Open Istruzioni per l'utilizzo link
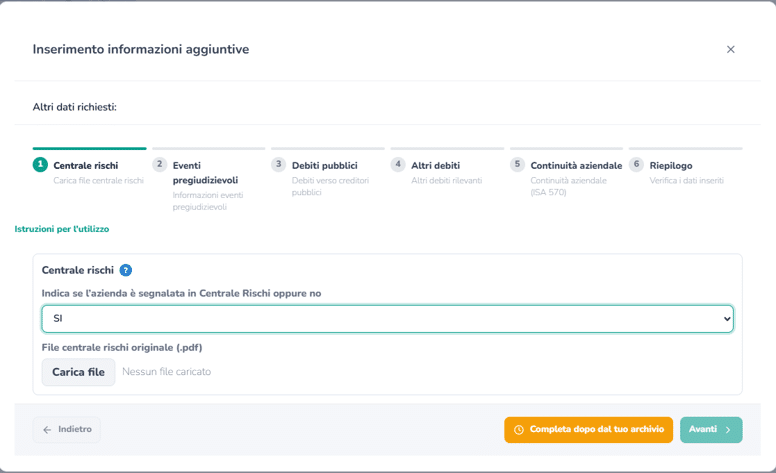776x473 pixels. click(62, 229)
